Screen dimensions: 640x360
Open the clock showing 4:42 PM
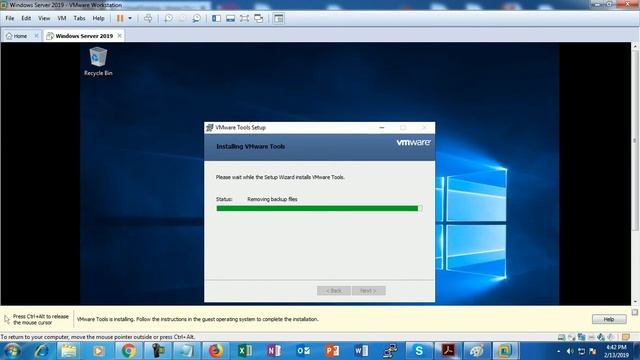click(616, 351)
